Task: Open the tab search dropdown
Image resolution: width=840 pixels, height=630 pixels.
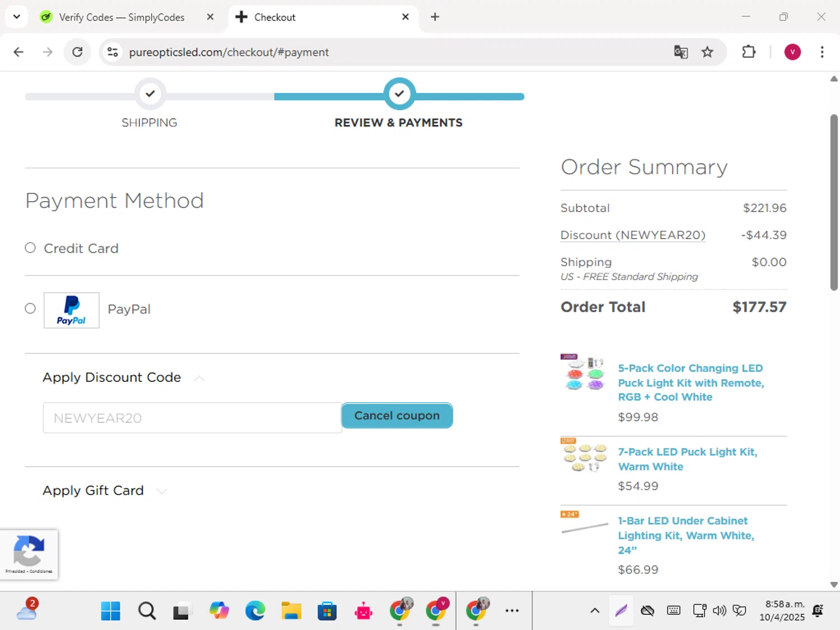Action: [x=16, y=17]
